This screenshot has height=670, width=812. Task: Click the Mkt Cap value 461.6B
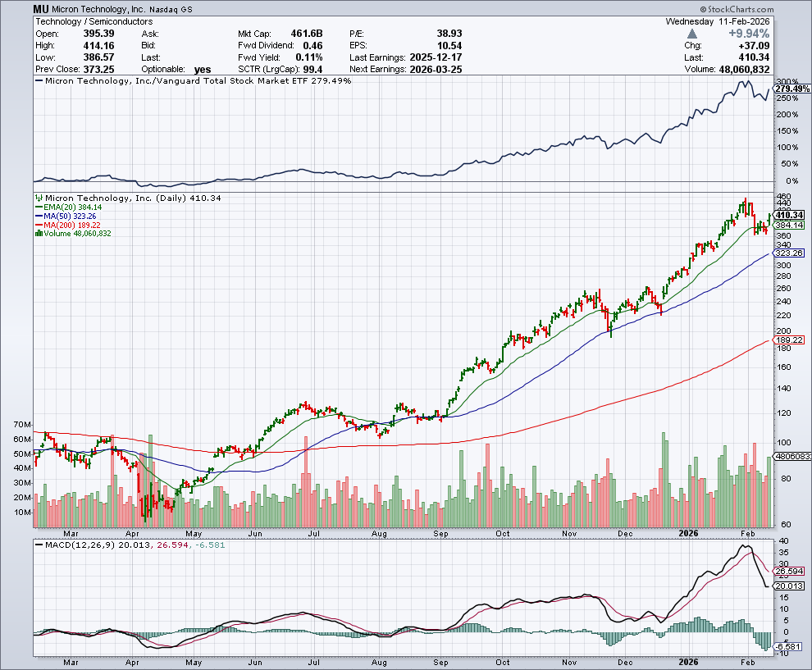point(307,33)
